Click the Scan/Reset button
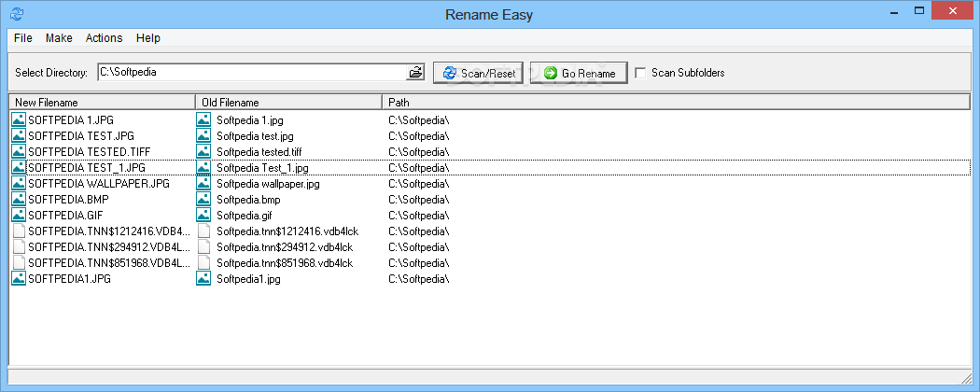The image size is (980, 392). point(479,73)
